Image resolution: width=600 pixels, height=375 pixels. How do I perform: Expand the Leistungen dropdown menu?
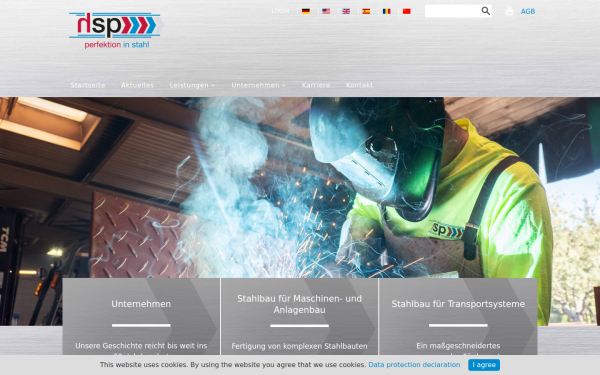(x=192, y=85)
